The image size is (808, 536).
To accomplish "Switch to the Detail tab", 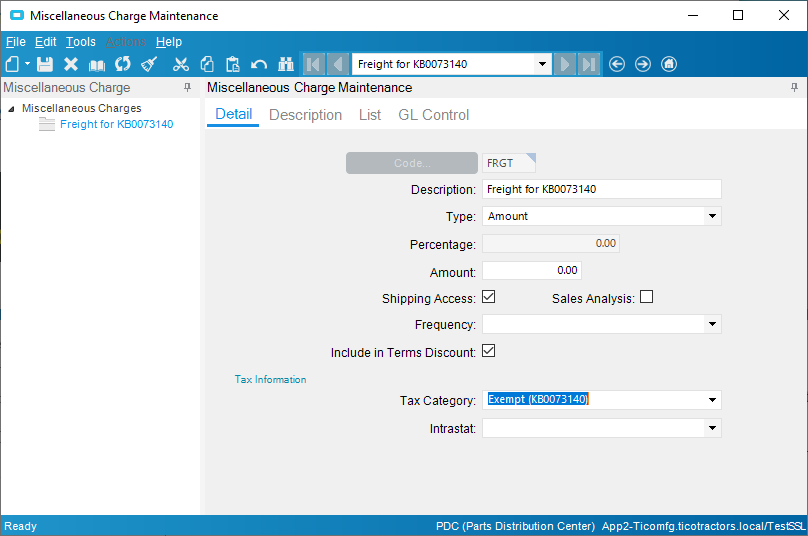I will (x=233, y=114).
